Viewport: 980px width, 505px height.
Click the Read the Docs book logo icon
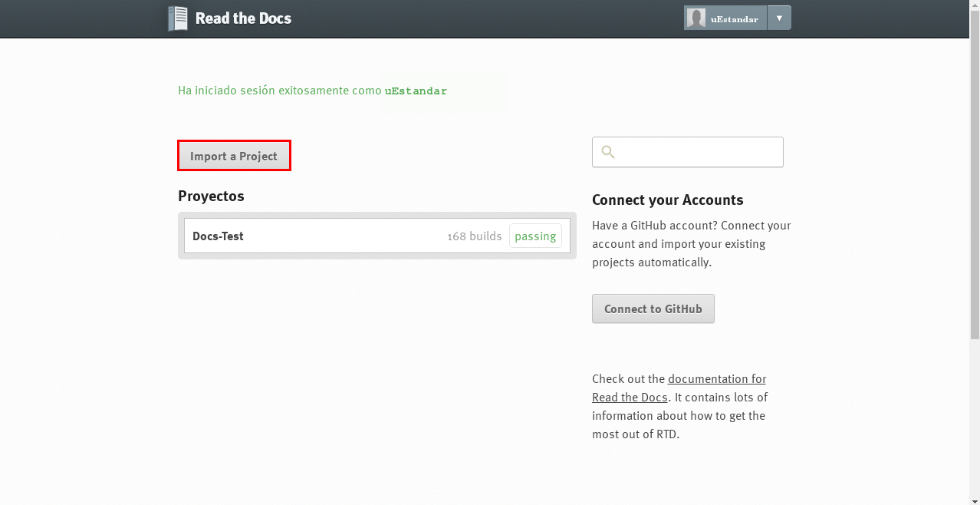177,18
